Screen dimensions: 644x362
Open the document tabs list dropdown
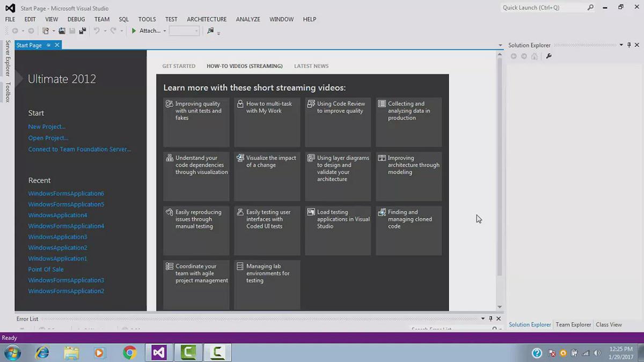[x=500, y=45]
